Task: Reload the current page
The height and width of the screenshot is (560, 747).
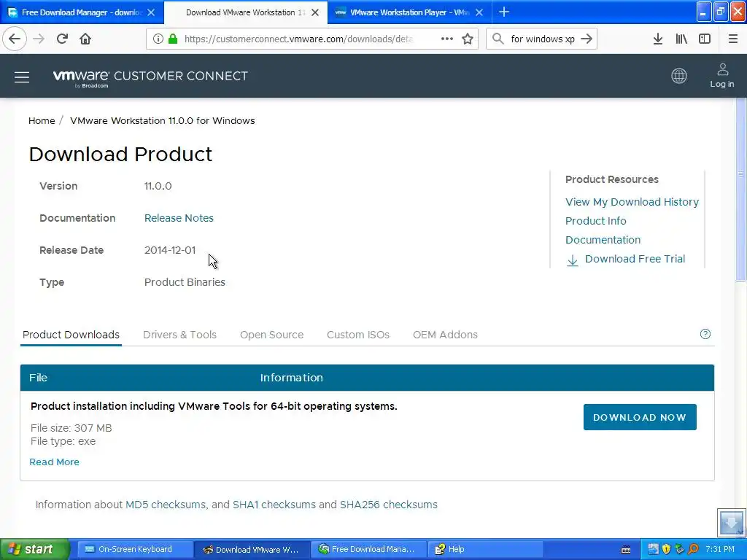Action: pyautogui.click(x=62, y=39)
